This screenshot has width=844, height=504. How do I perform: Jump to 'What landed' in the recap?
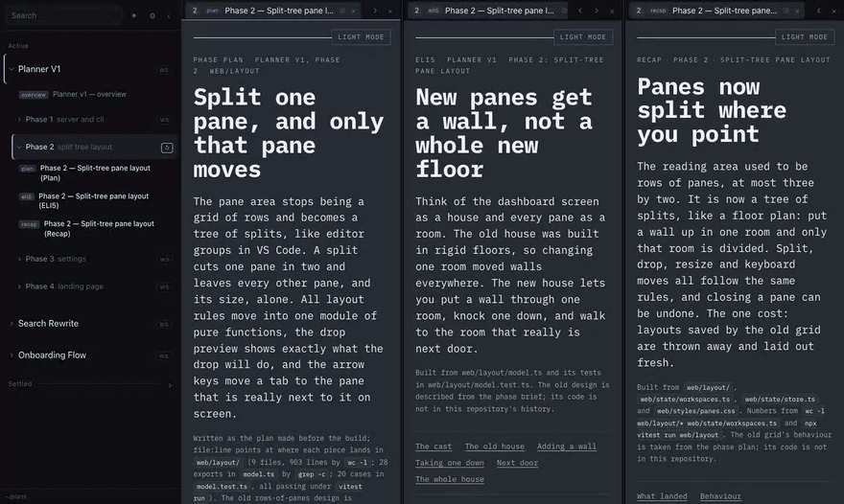[x=662, y=496]
